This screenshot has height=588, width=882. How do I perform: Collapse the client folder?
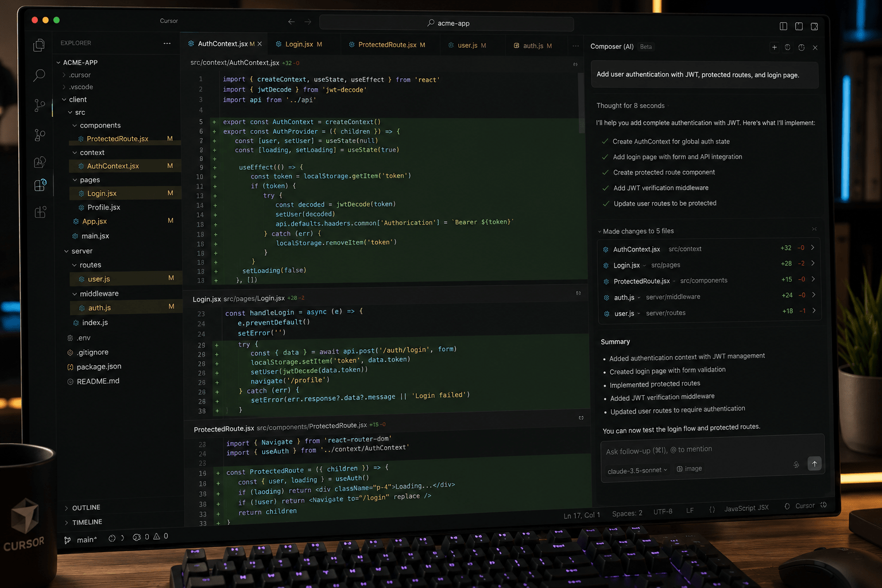click(74, 99)
